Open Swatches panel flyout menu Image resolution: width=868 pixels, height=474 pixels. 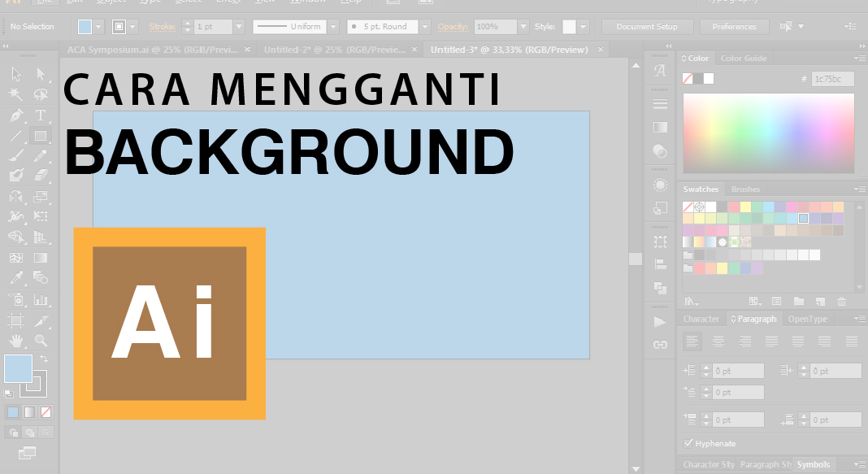coord(859,189)
